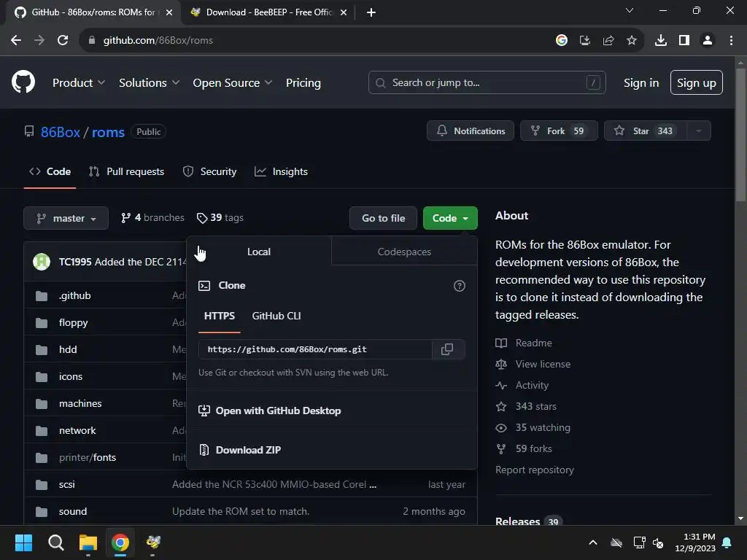
Task: Open Chrome three-dot menu
Action: click(731, 41)
